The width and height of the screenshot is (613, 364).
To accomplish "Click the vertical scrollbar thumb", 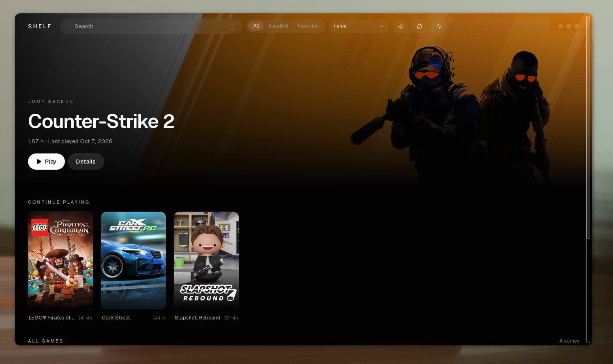I will tap(588, 127).
